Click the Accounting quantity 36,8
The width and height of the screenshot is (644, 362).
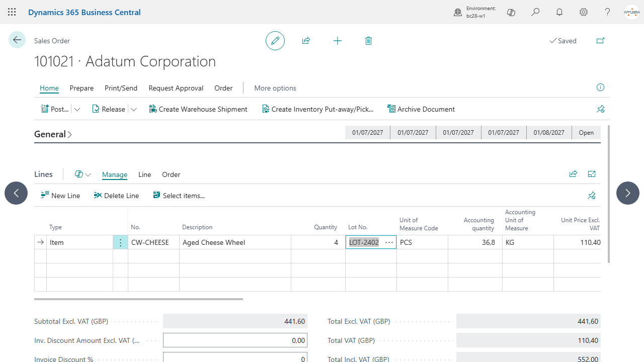point(475,242)
